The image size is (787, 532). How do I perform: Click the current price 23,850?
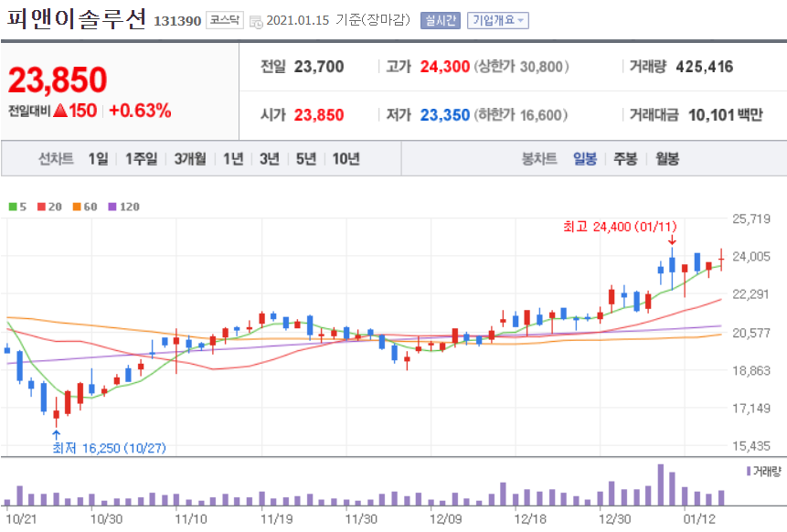click(x=58, y=80)
